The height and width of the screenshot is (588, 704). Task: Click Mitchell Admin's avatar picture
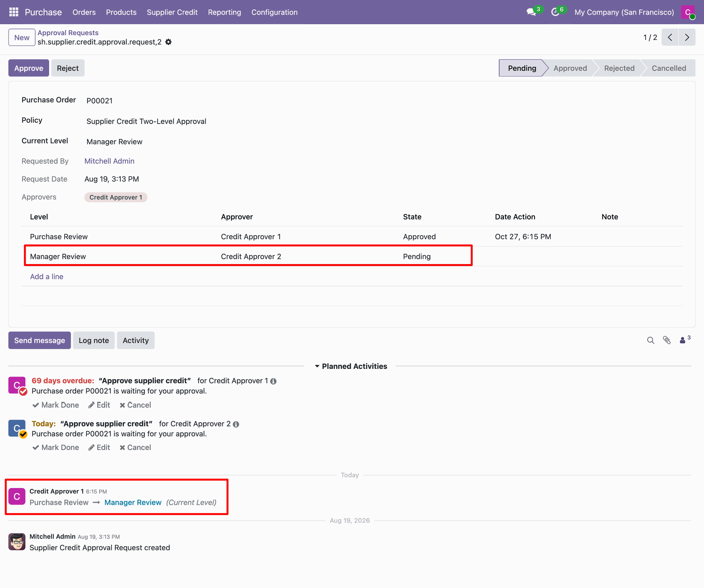click(x=17, y=541)
